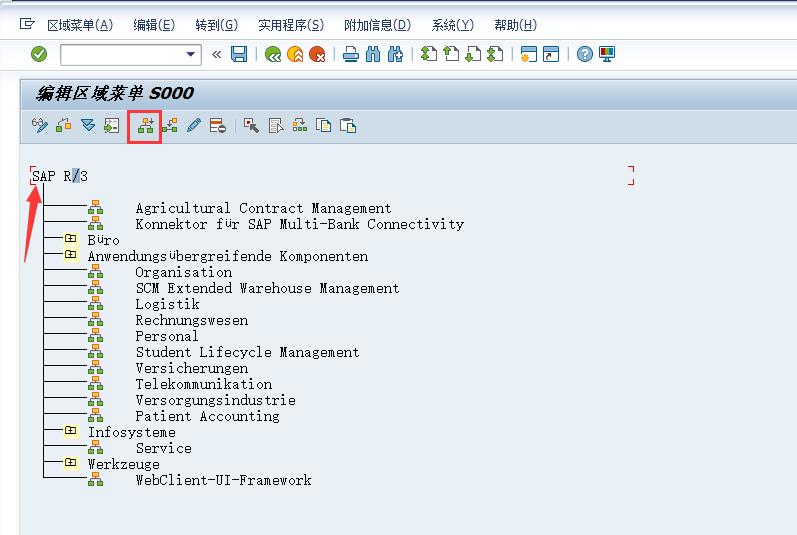
Task: Open the command field dropdown arrow
Action: point(192,54)
